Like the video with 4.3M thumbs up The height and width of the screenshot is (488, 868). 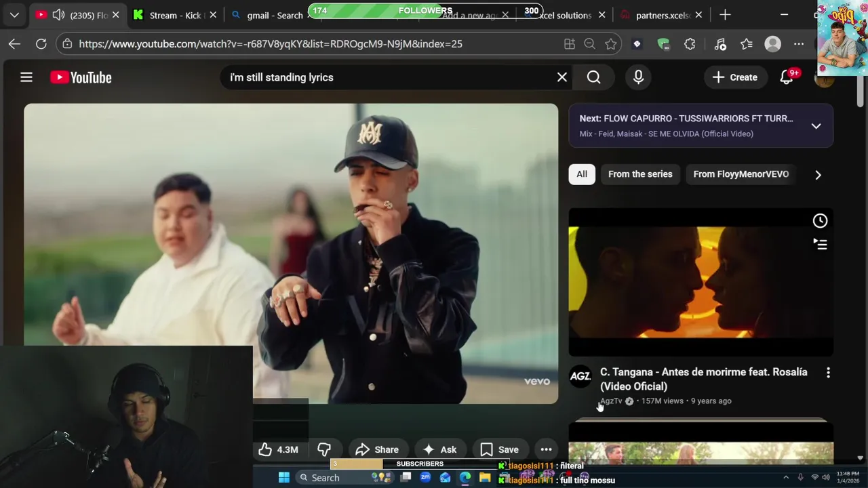279,449
